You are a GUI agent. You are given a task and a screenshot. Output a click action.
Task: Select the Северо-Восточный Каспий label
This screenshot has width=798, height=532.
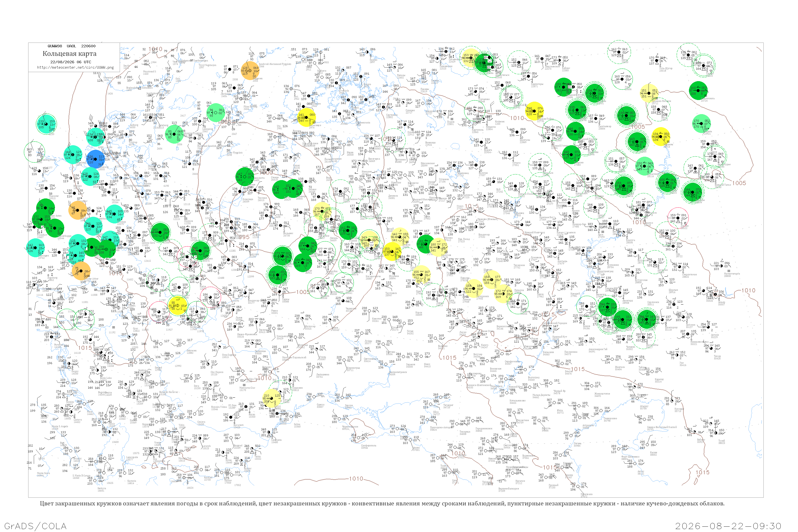[662, 427]
